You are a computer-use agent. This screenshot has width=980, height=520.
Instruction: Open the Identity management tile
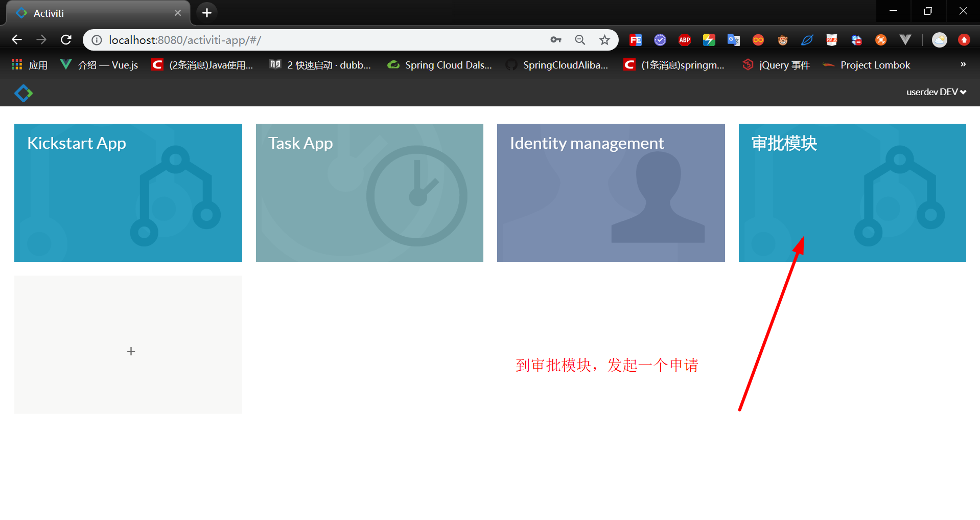click(611, 193)
